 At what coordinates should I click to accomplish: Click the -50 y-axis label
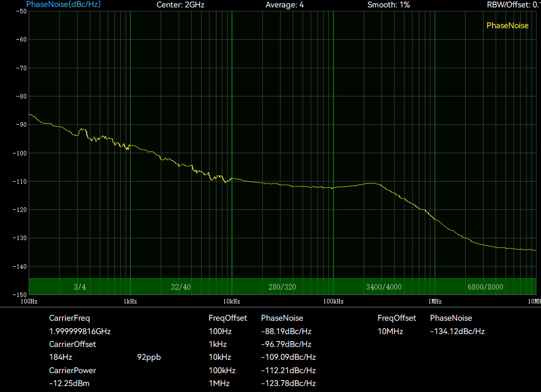pyautogui.click(x=21, y=11)
